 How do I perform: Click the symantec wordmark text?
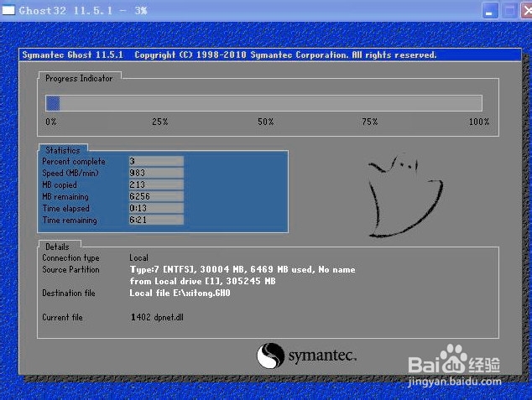[322, 356]
